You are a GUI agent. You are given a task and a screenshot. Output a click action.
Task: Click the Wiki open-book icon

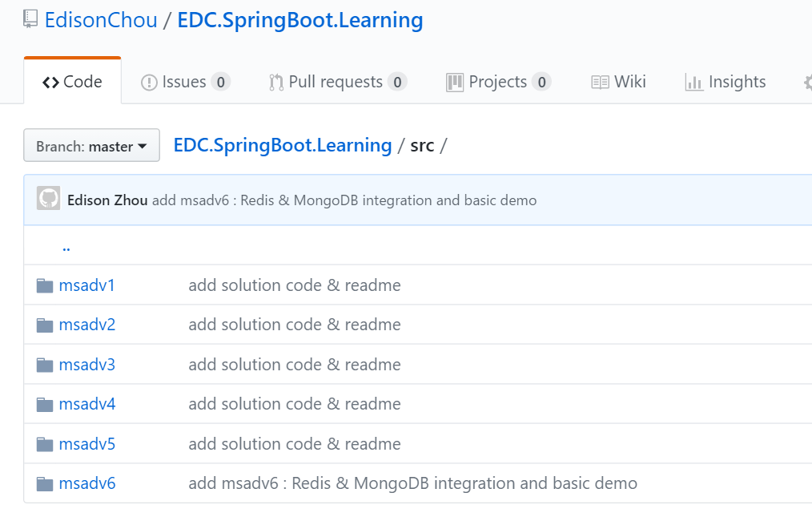point(601,83)
